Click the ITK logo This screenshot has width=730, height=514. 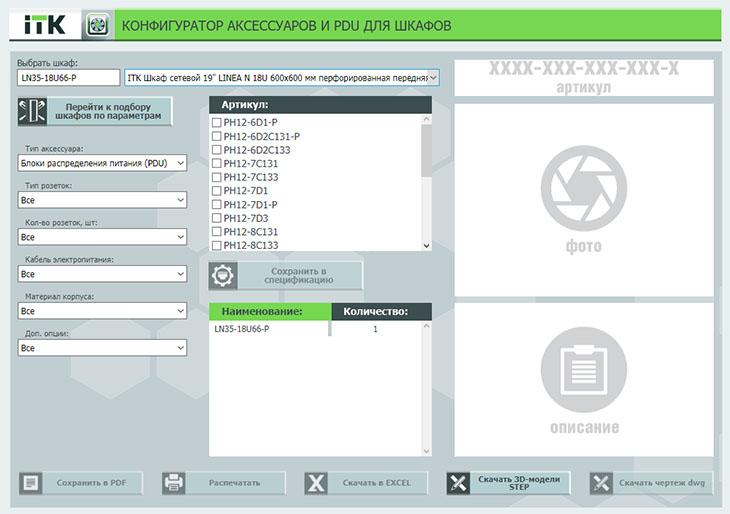tap(45, 25)
